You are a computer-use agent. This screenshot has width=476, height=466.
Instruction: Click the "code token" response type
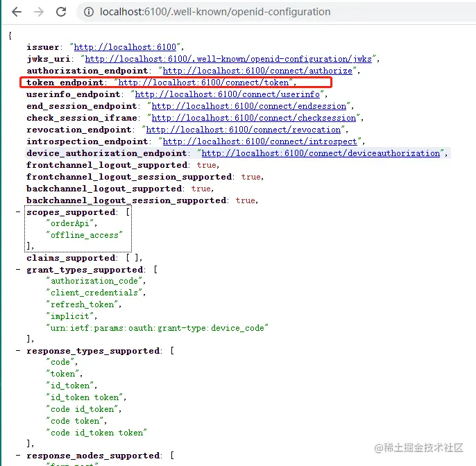click(75, 422)
